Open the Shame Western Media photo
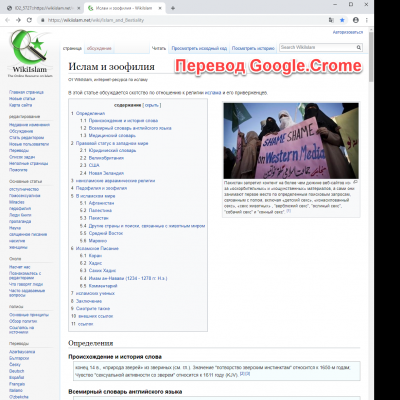The image size is (400, 400). [x=291, y=141]
